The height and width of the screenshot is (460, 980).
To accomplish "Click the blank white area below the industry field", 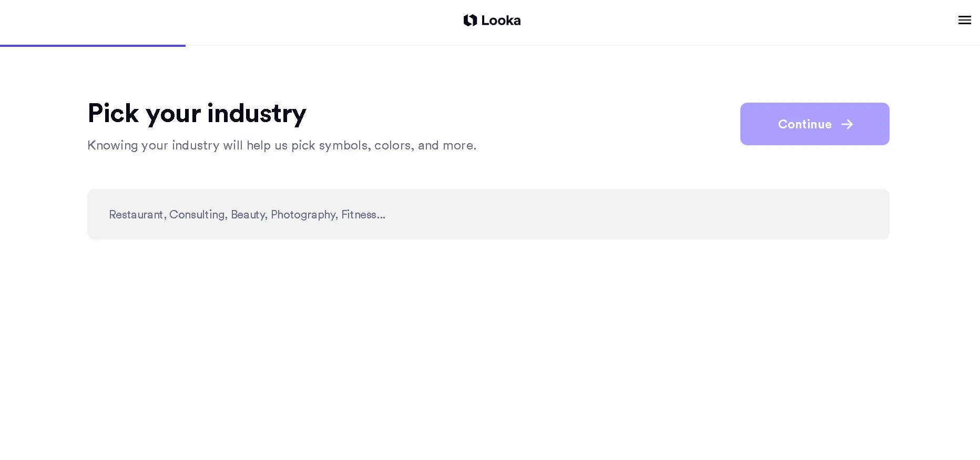I will [488, 347].
